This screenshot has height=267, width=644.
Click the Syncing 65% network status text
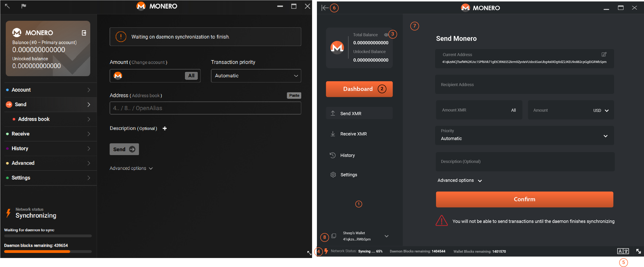pyautogui.click(x=370, y=251)
